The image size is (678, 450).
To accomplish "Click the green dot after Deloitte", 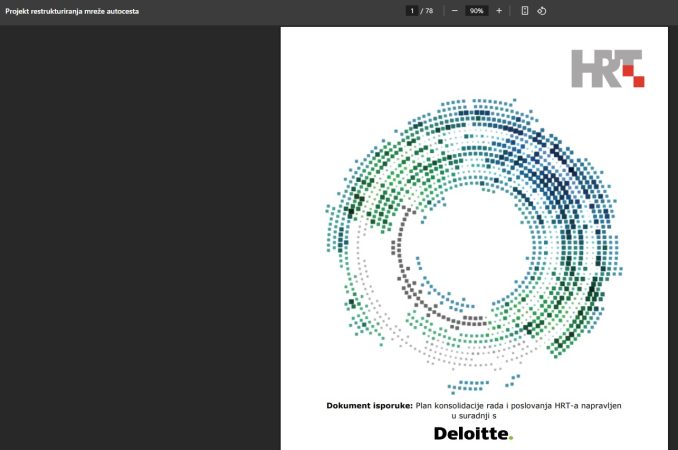I will click(x=511, y=438).
